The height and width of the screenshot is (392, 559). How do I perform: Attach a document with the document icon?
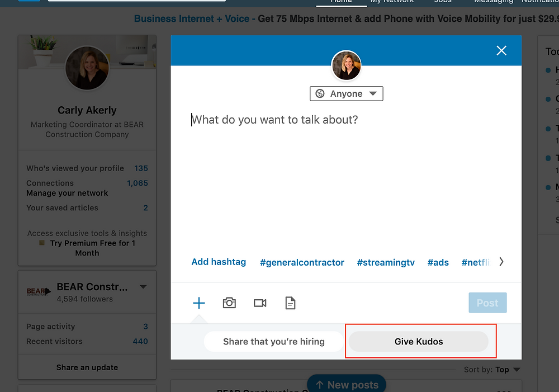click(290, 303)
